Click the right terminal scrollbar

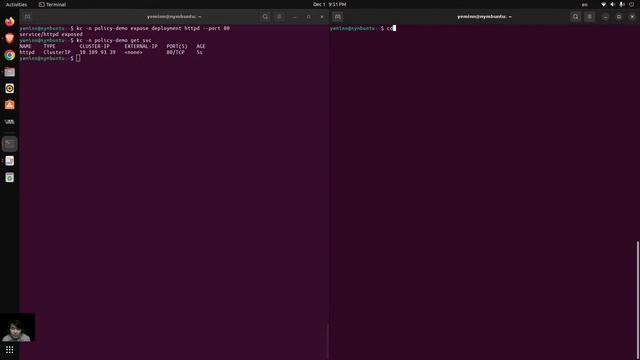point(638,300)
